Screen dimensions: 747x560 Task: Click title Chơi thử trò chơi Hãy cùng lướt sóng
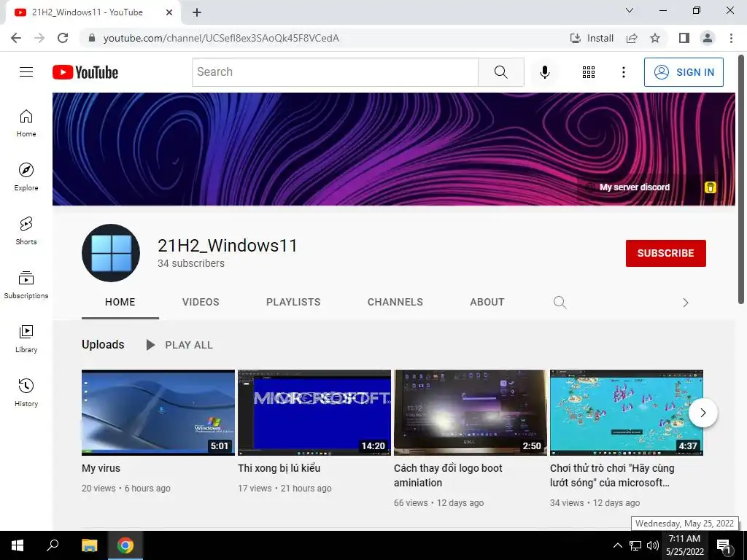pyautogui.click(x=612, y=475)
